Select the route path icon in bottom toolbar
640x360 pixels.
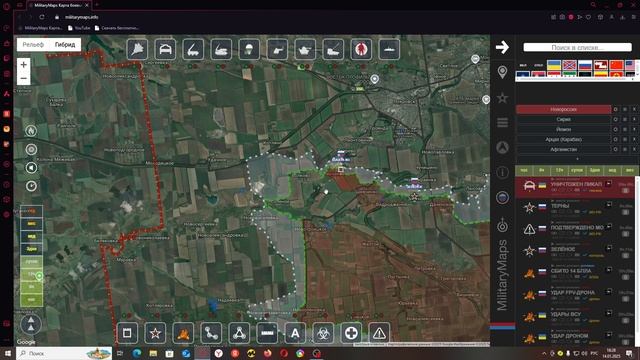click(211, 333)
